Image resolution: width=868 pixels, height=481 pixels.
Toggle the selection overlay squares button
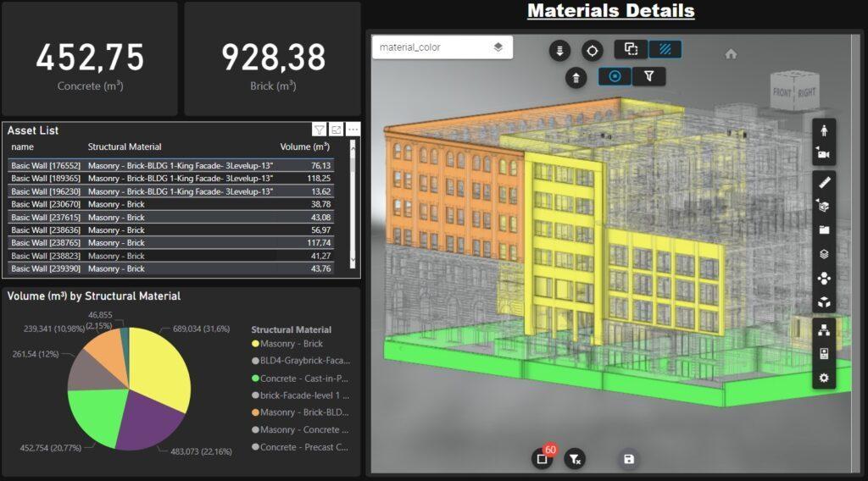tap(631, 49)
